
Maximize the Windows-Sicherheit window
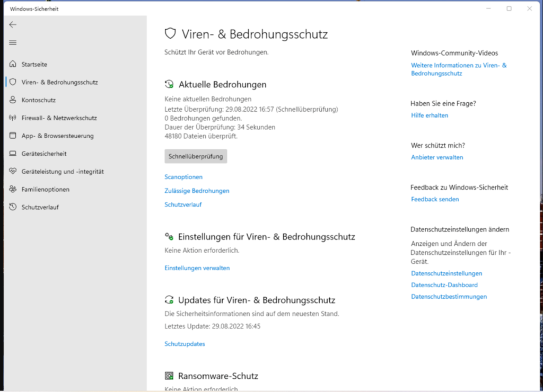coord(509,8)
